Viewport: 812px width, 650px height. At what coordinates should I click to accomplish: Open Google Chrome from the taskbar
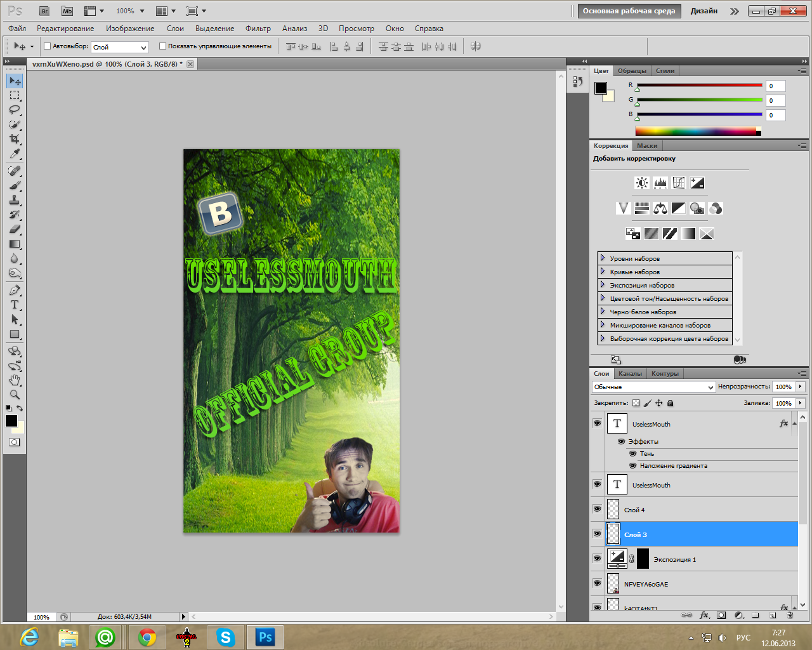coord(147,637)
